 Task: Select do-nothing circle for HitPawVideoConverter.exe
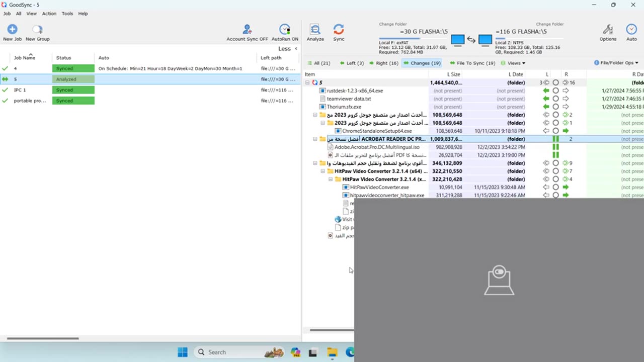(x=556, y=187)
